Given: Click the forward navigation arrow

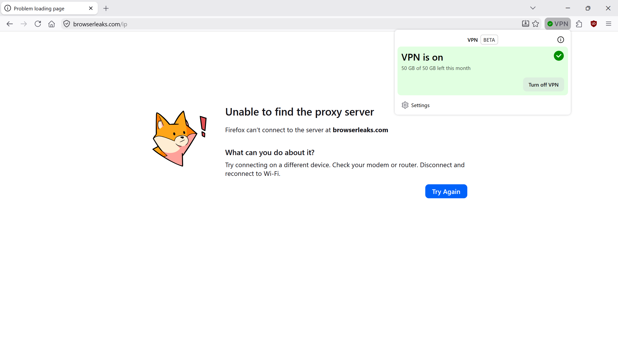Looking at the screenshot, I should [24, 24].
